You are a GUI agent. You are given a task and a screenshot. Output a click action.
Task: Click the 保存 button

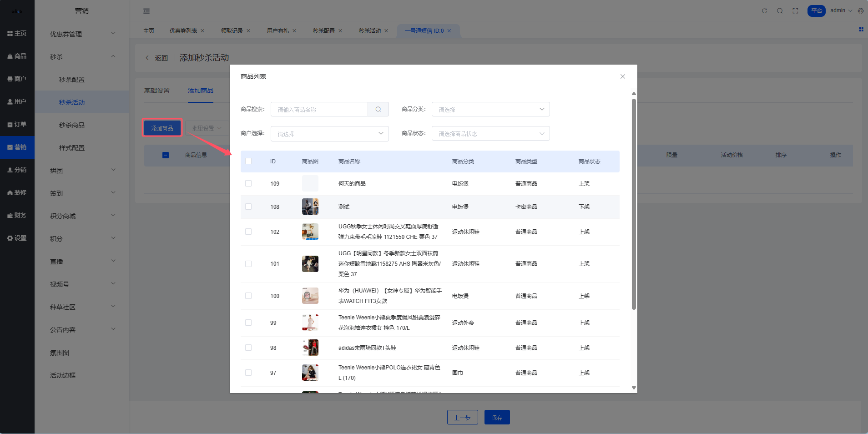pos(497,417)
